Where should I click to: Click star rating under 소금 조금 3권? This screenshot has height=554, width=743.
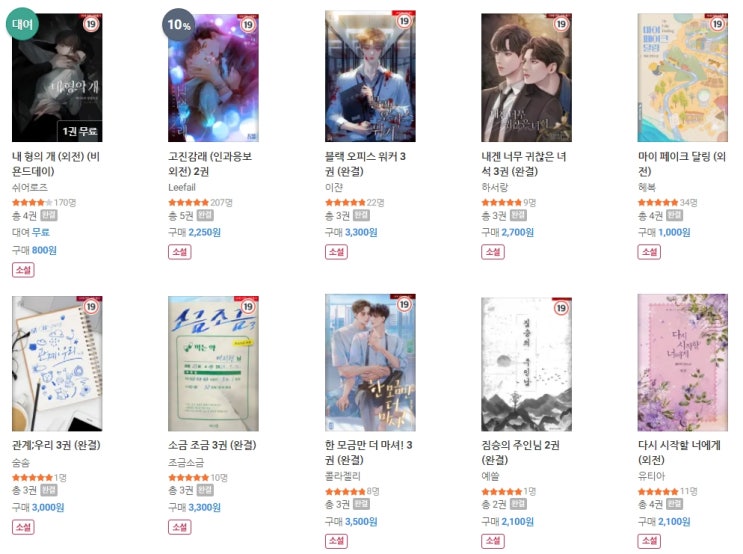189,478
